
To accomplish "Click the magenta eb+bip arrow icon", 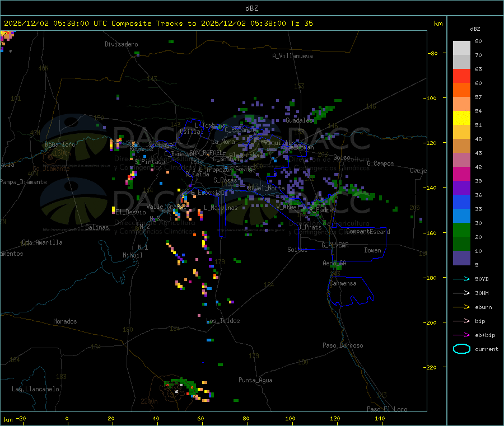I will coord(461,335).
